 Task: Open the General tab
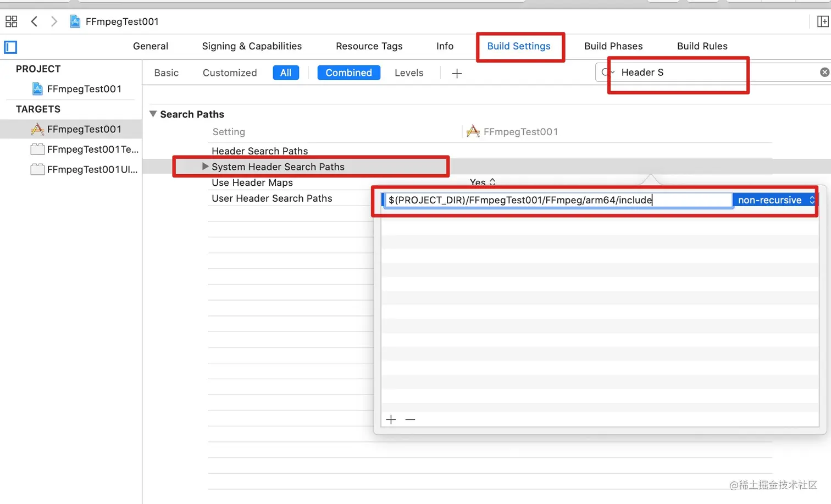tap(151, 46)
